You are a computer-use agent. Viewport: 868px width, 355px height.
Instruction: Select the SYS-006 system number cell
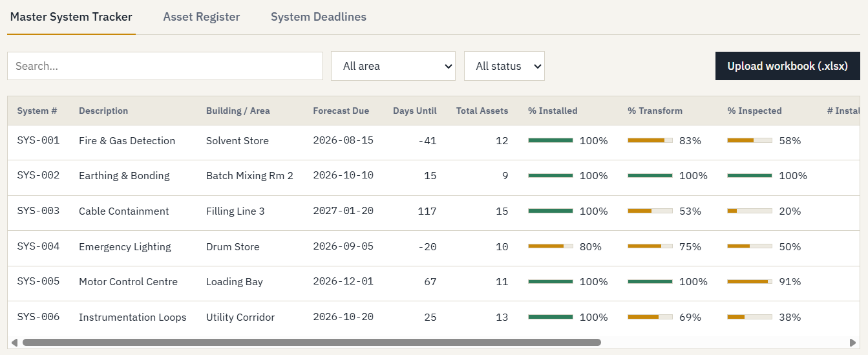coord(38,317)
